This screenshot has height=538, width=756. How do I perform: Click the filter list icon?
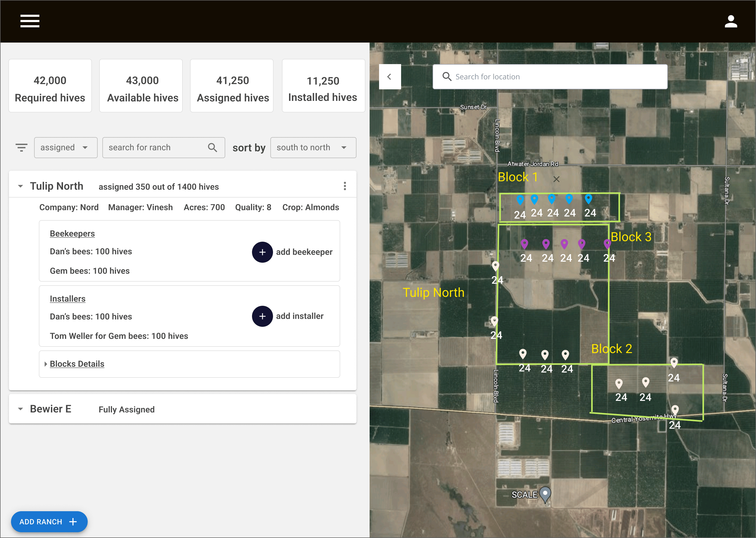[x=22, y=147]
